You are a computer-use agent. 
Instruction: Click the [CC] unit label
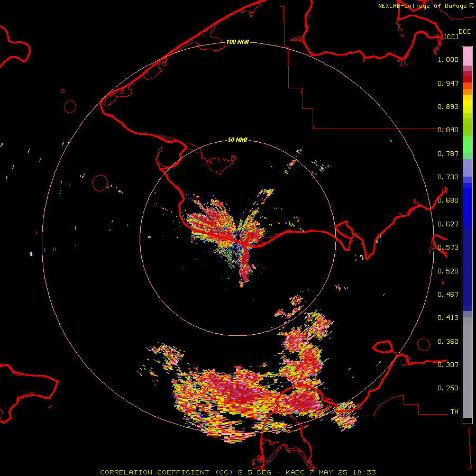tap(451, 36)
